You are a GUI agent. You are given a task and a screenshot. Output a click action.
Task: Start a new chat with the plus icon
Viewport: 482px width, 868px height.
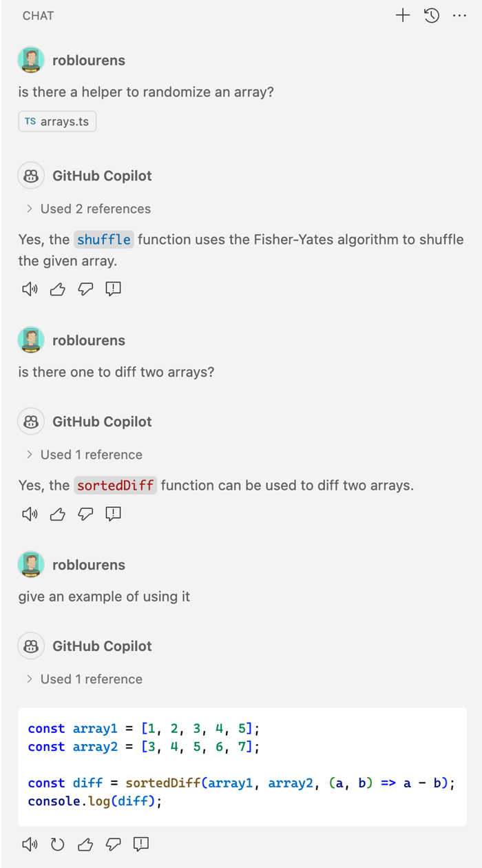(402, 15)
